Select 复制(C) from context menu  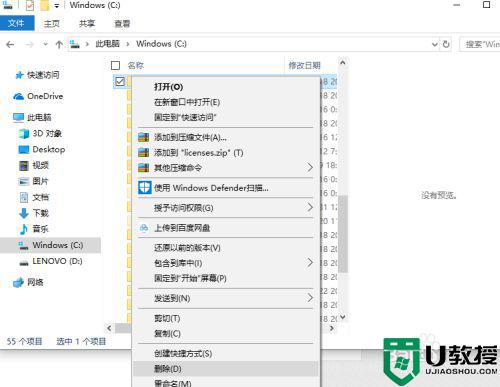point(225,333)
